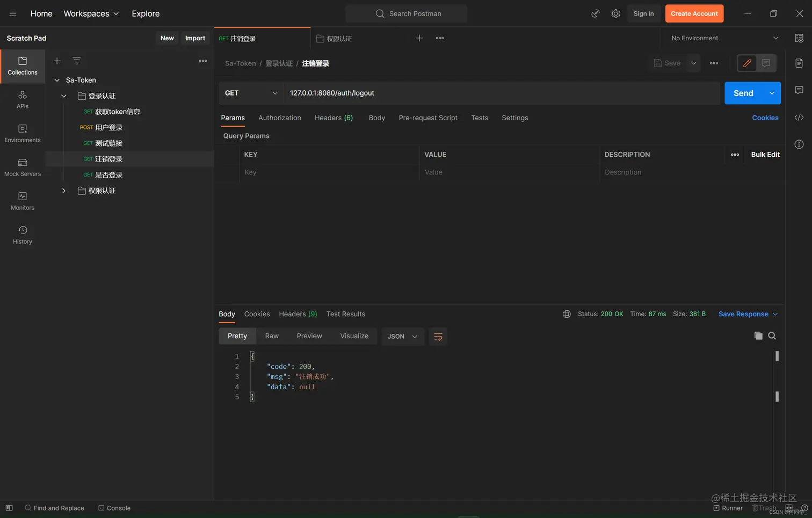The height and width of the screenshot is (518, 812).
Task: Open request more actions beside Save
Action: pos(714,63)
